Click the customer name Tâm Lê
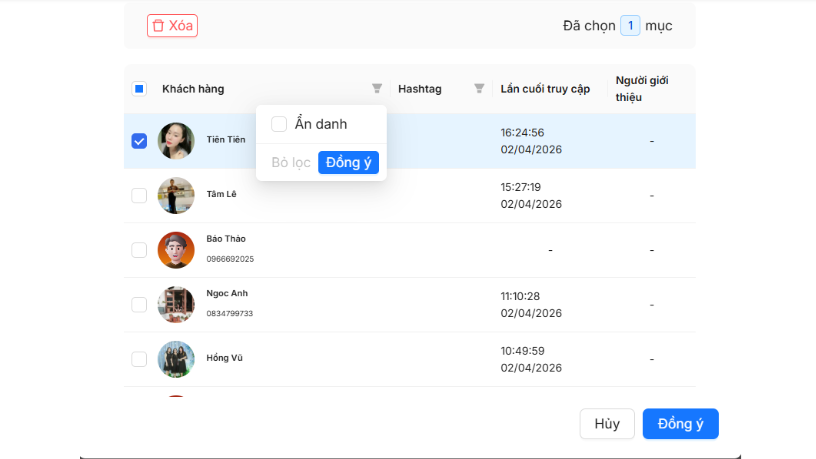Screen dimensions: 816x459 [221, 194]
